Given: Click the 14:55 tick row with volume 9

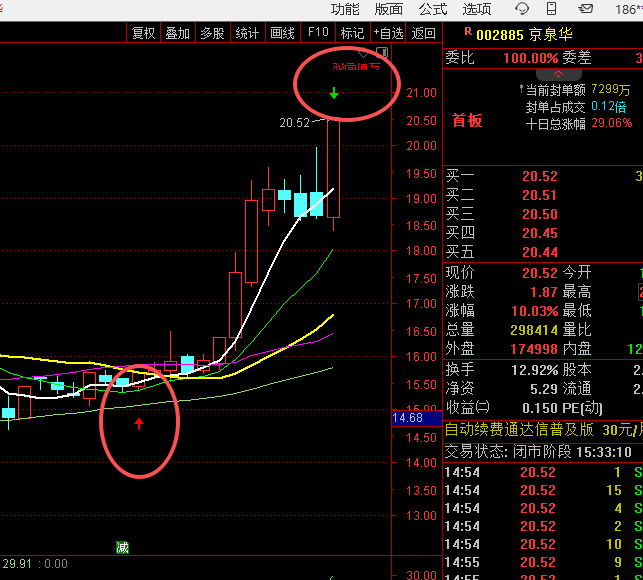Looking at the screenshot, I should tap(543, 562).
